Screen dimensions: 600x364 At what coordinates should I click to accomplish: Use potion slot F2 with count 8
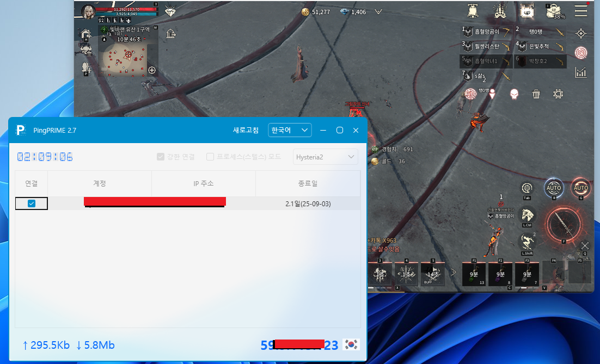click(500, 274)
